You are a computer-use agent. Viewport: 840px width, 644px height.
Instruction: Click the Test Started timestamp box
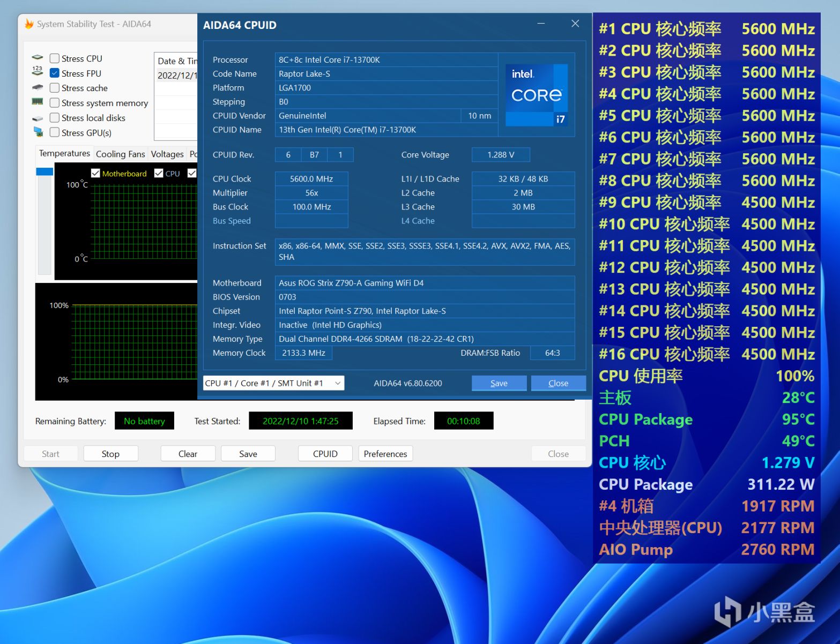coord(301,421)
